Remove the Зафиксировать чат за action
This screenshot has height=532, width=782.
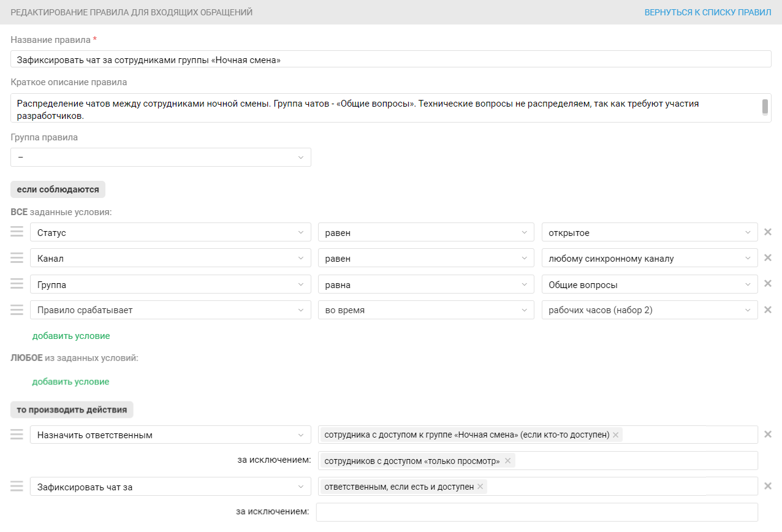767,486
